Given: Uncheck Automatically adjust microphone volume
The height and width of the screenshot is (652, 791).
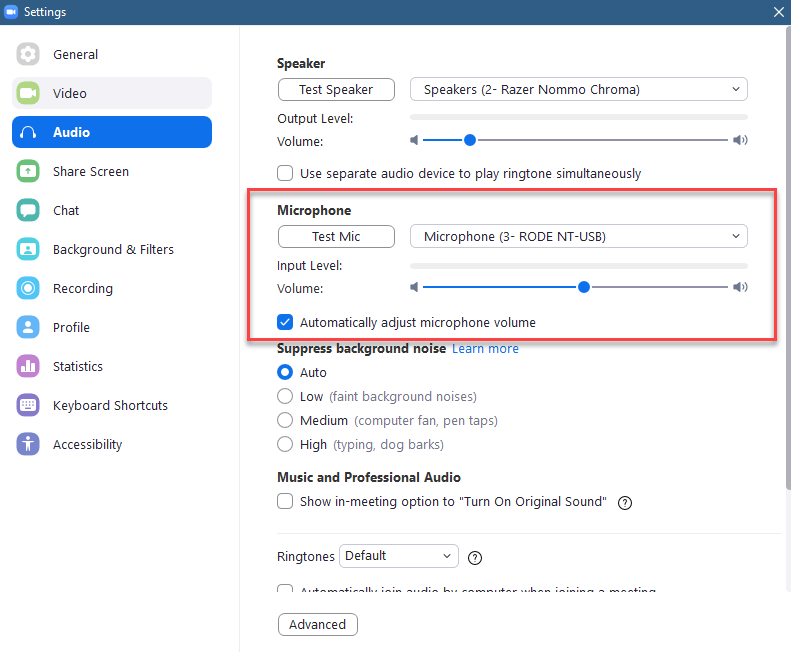Looking at the screenshot, I should [x=285, y=322].
